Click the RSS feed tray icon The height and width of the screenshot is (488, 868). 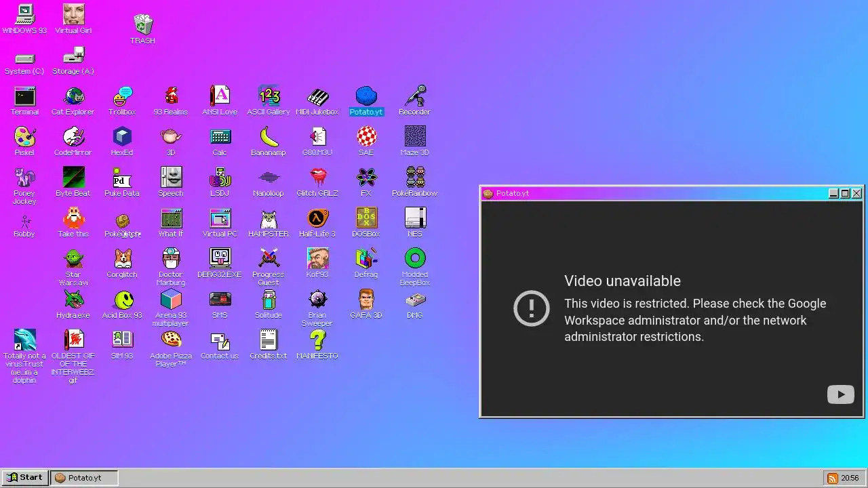point(832,479)
